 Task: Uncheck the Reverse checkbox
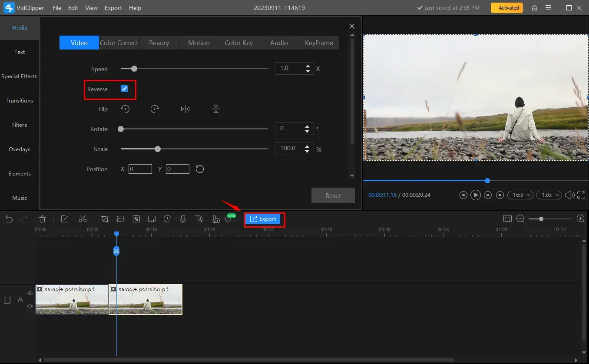coord(124,89)
